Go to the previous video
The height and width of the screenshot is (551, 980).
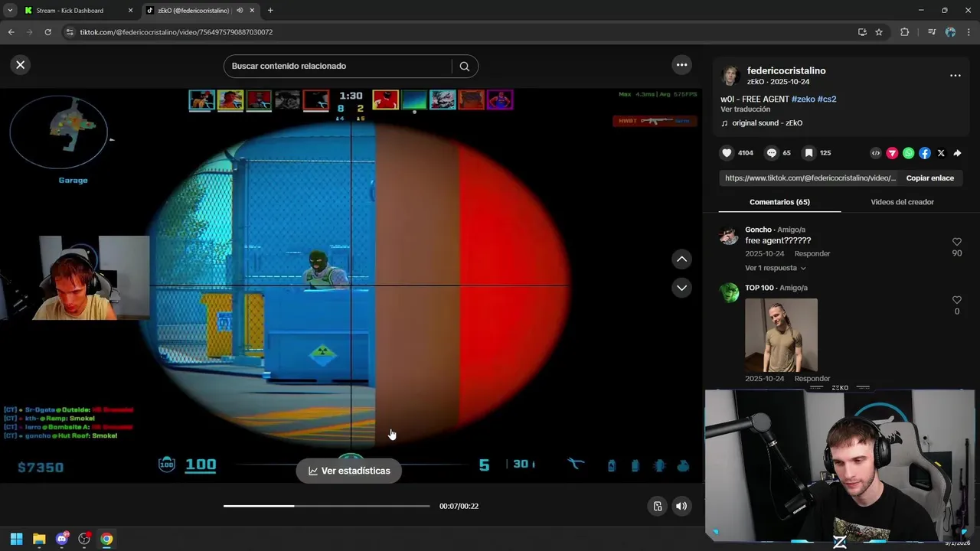tap(681, 259)
